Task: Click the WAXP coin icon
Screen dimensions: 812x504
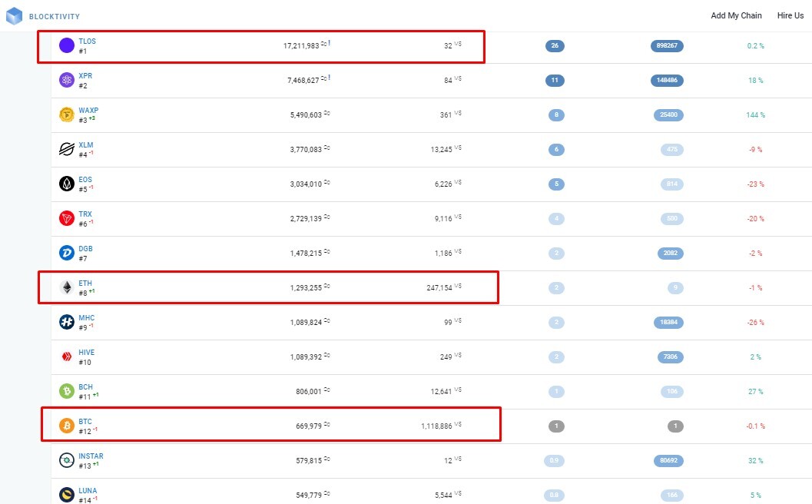Action: pyautogui.click(x=67, y=114)
